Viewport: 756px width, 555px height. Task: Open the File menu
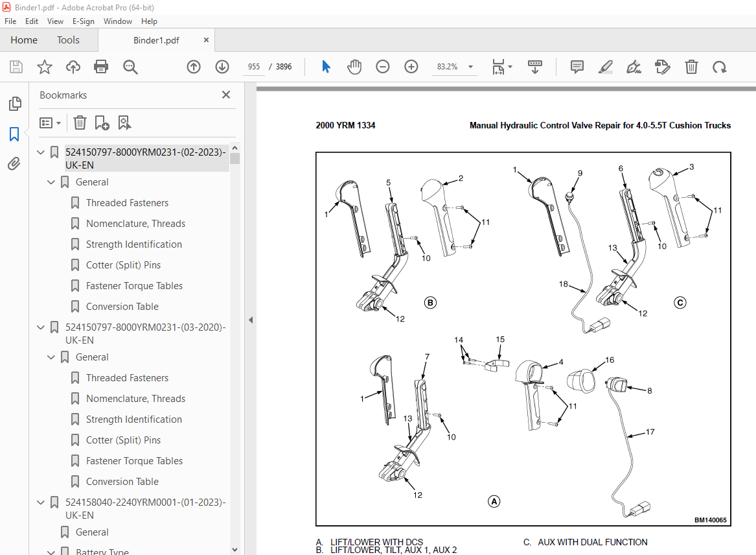pyautogui.click(x=10, y=21)
